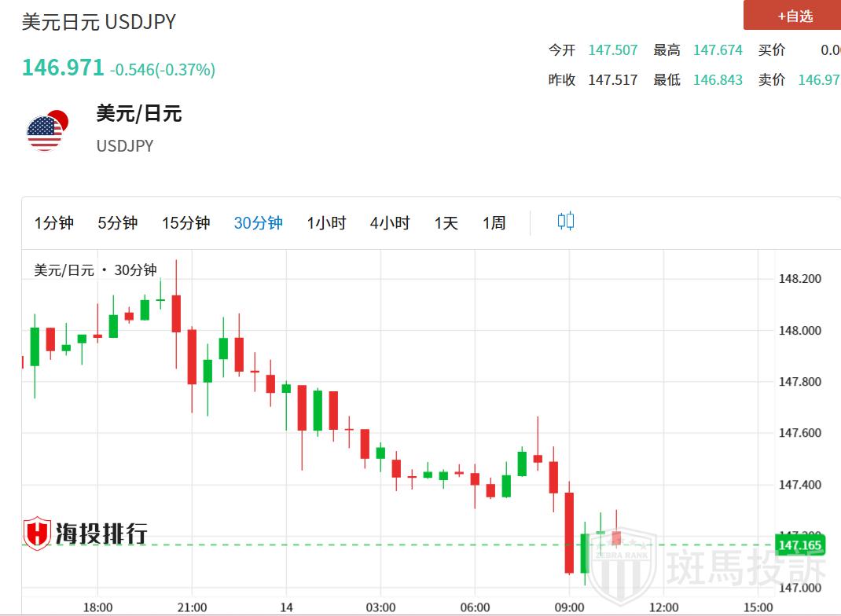Screen dimensions: 841x616
Task: Click the 海投排行 shield logo icon
Action: (37, 533)
